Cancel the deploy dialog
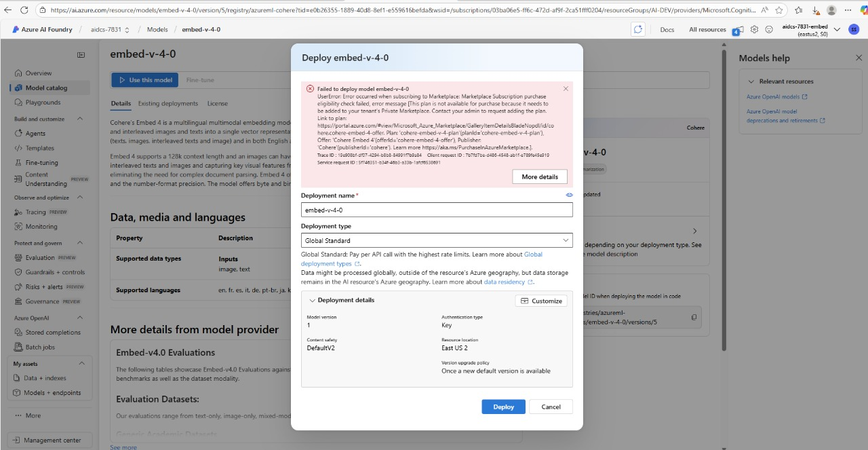 [x=551, y=407]
